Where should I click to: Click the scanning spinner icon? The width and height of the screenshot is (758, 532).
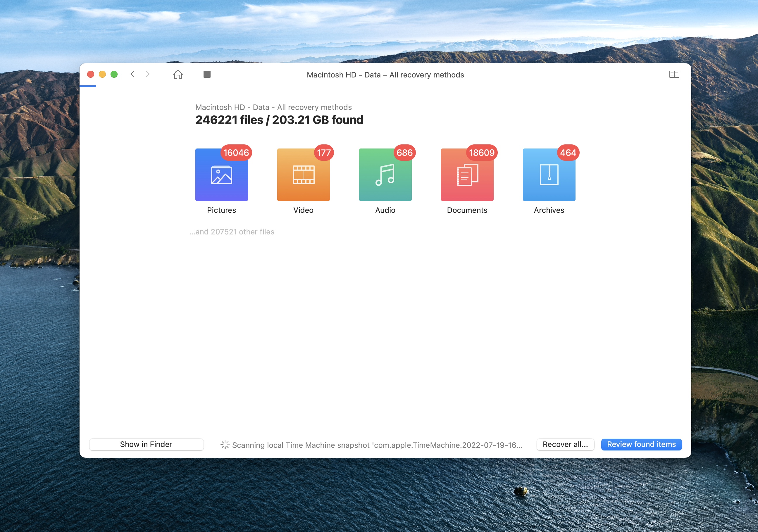click(225, 445)
